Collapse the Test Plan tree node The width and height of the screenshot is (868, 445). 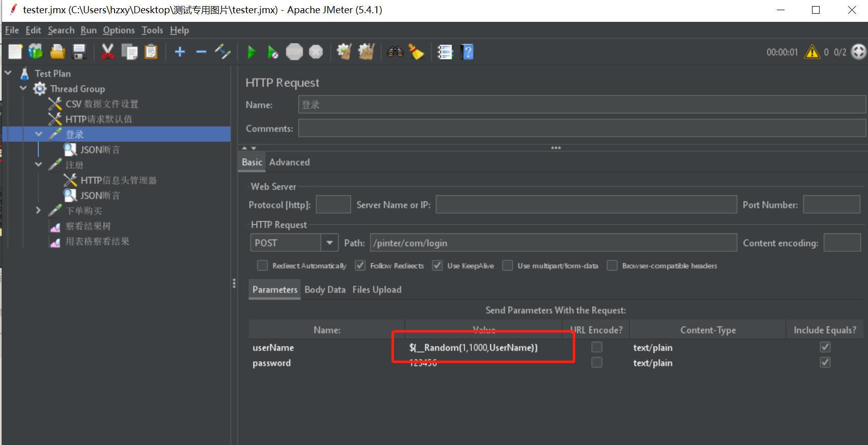tap(8, 73)
